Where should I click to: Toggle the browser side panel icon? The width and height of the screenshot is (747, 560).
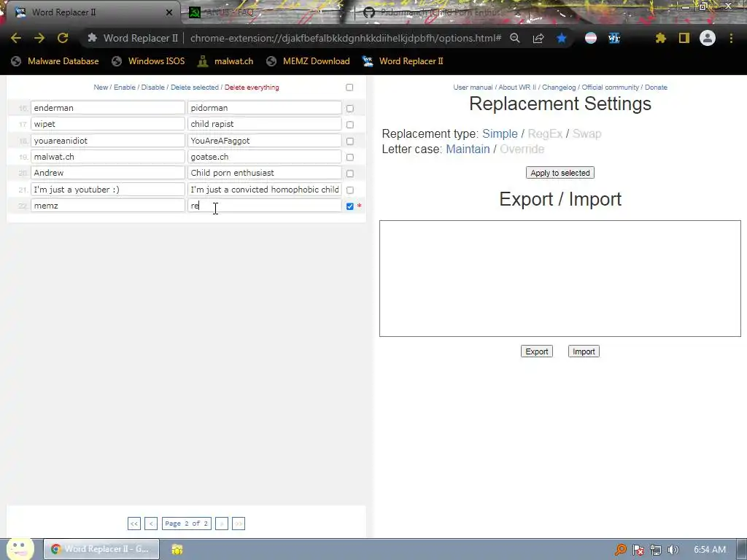coord(684,38)
